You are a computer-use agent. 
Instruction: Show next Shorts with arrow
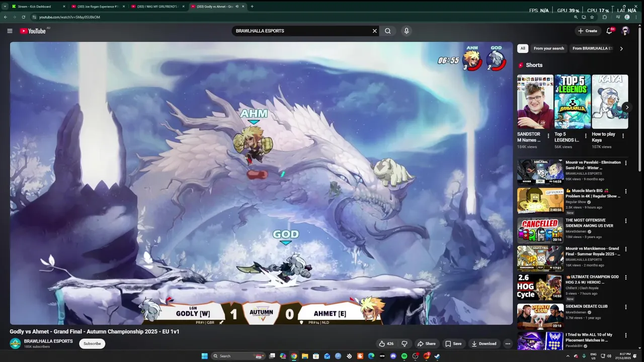tap(627, 107)
